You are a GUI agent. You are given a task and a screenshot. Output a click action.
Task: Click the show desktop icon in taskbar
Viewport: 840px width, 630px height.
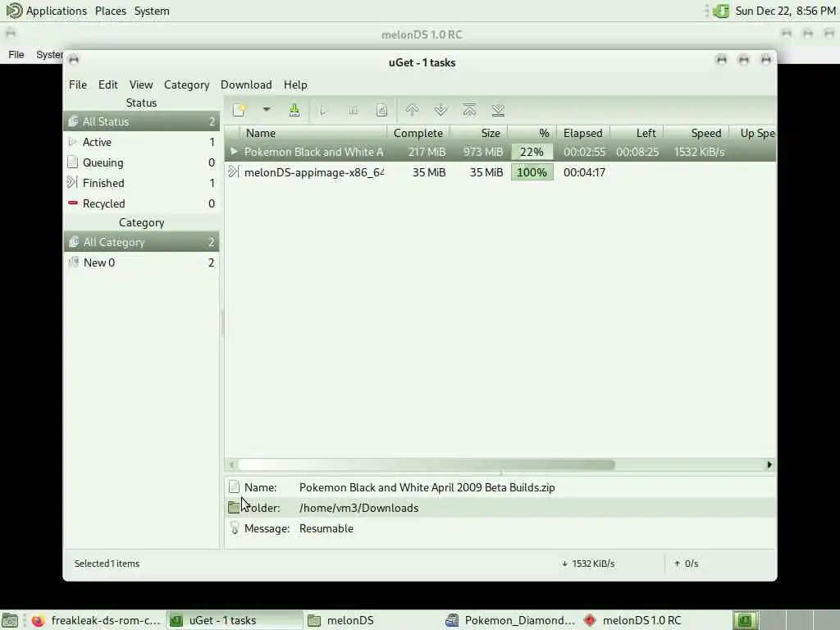(10, 620)
